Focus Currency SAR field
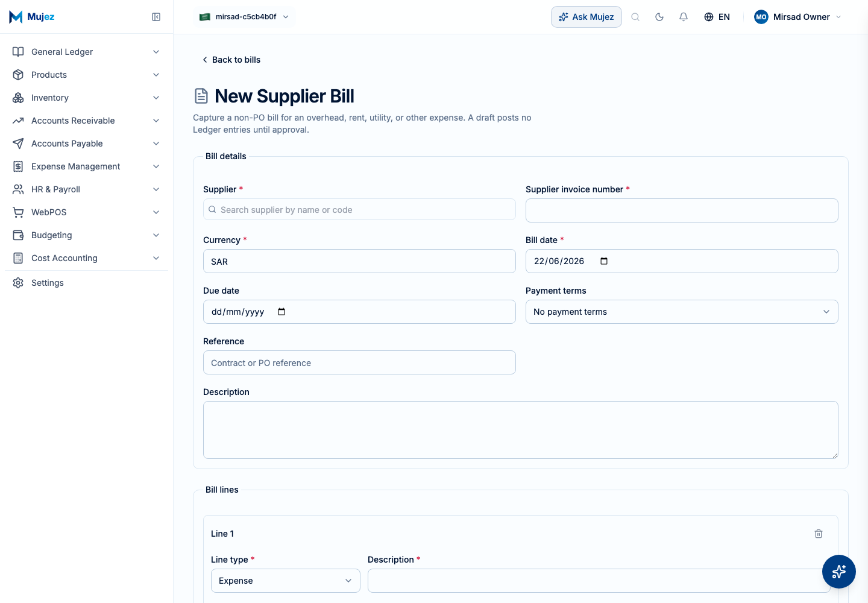868x603 pixels. click(x=359, y=261)
